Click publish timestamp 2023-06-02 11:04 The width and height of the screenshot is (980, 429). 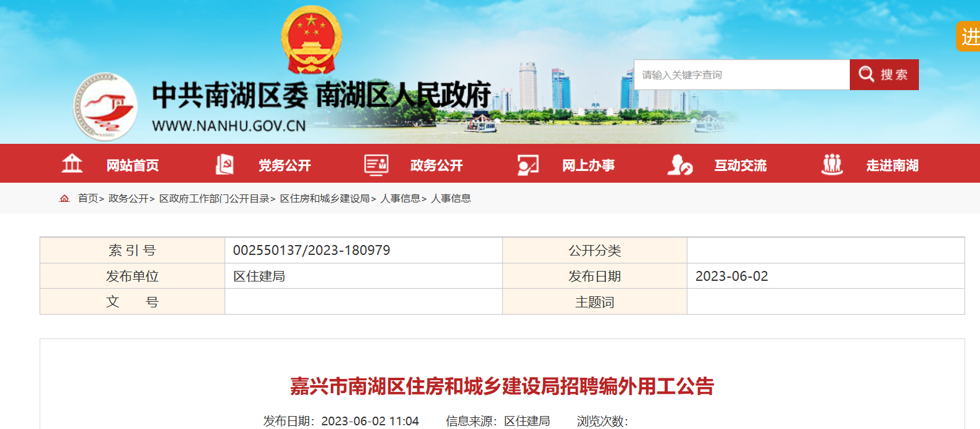370,421
